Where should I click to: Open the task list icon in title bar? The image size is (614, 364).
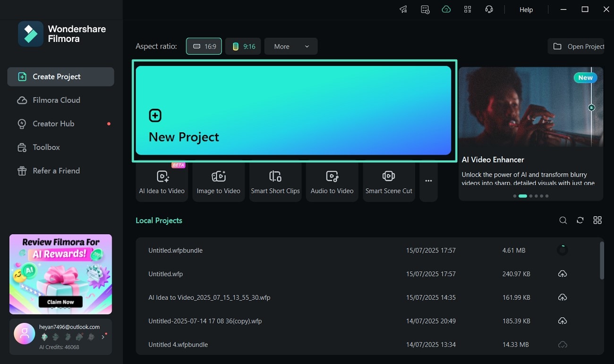click(x=425, y=9)
